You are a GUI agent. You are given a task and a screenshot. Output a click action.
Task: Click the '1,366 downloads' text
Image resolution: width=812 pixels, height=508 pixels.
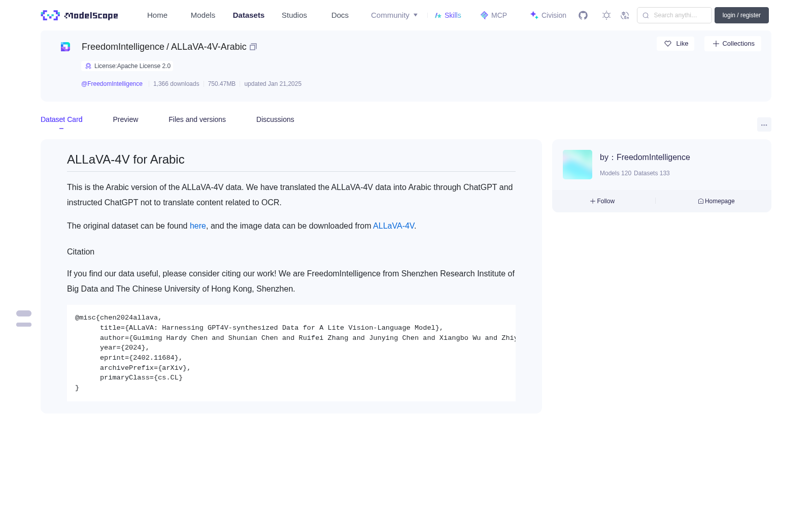(176, 84)
